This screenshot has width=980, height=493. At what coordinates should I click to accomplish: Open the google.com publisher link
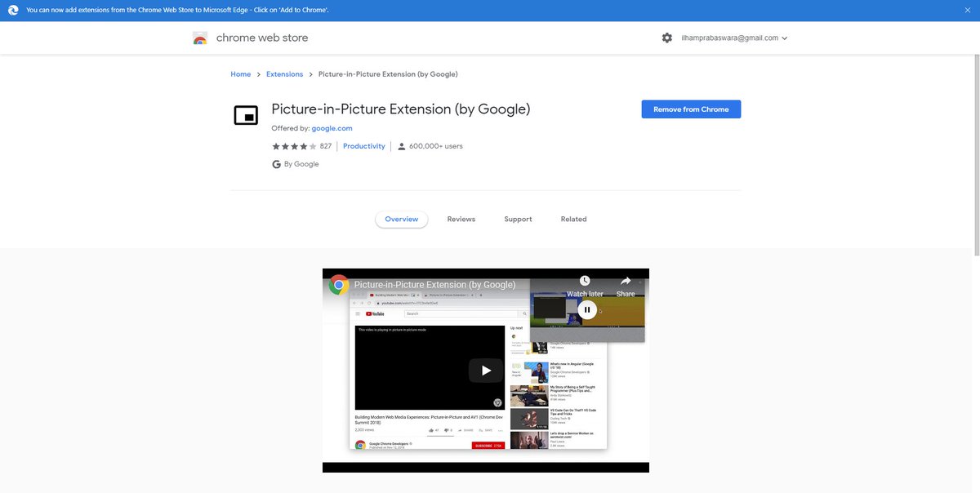[332, 128]
